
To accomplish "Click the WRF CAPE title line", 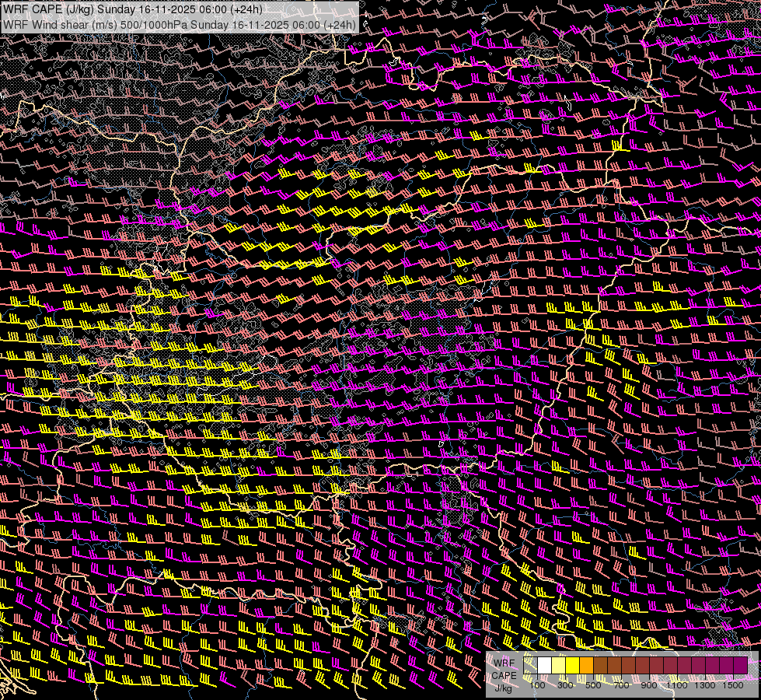I will [x=133, y=9].
